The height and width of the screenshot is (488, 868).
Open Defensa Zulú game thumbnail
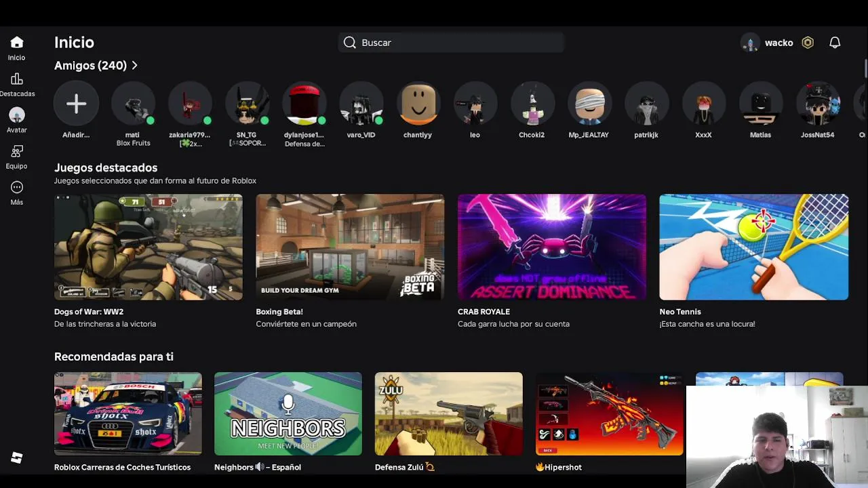449,413
